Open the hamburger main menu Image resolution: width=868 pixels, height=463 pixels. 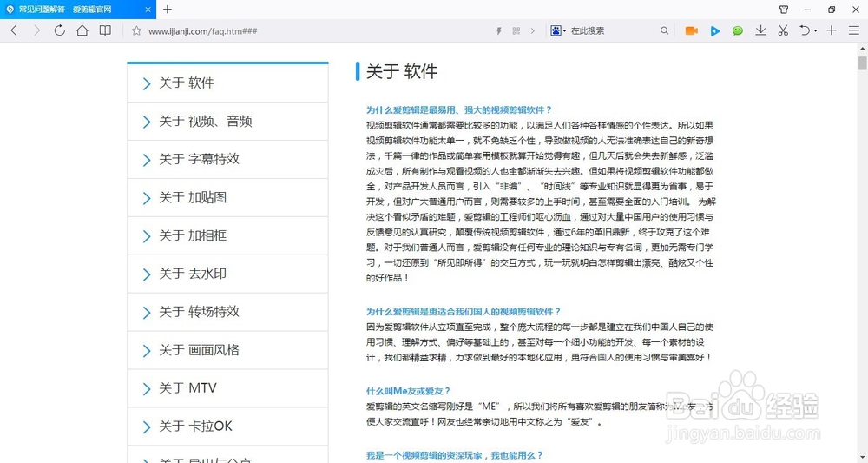coord(854,30)
